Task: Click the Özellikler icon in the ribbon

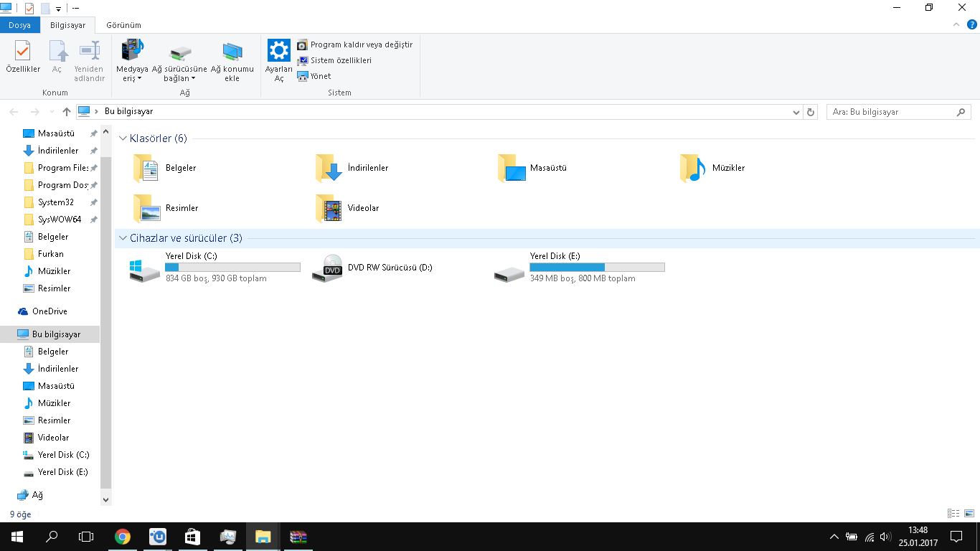Action: pos(23,52)
